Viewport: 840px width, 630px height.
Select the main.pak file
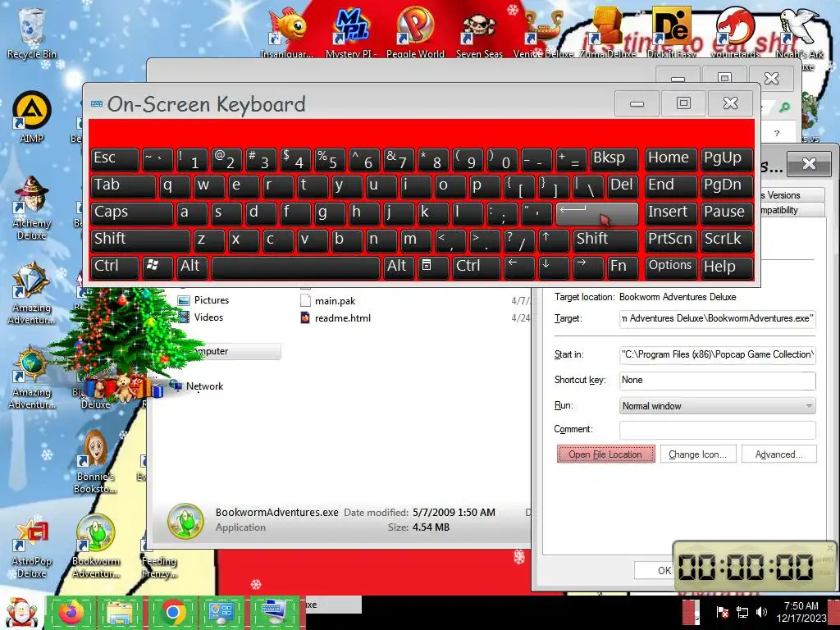click(x=328, y=300)
